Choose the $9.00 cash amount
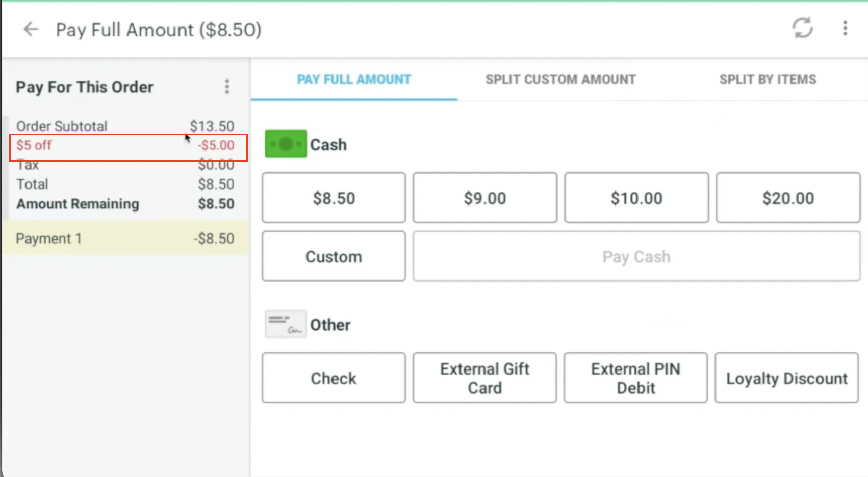Screen dimensions: 868x477 click(x=485, y=198)
